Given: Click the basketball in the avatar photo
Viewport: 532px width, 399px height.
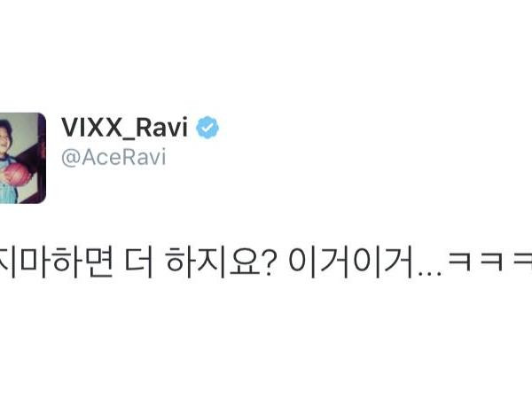Looking at the screenshot, I should (x=17, y=175).
